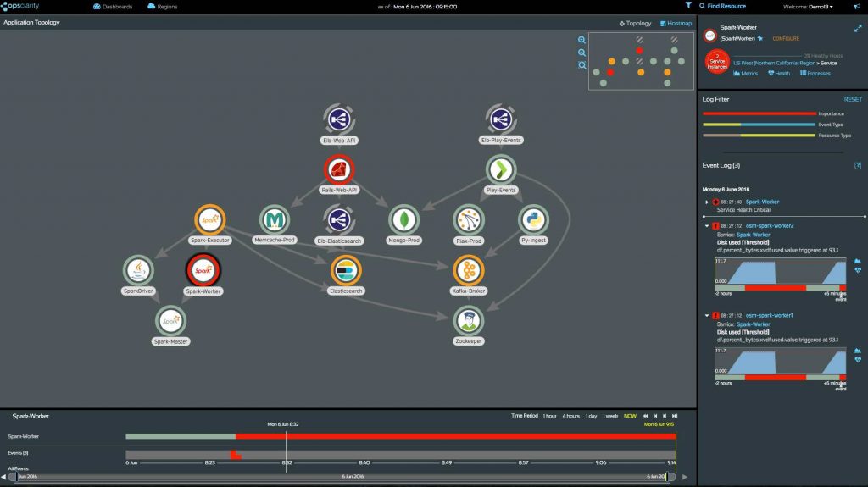The width and height of the screenshot is (868, 487).
Task: Select the Elb-Web-API load balancer node
Action: pyautogui.click(x=339, y=119)
